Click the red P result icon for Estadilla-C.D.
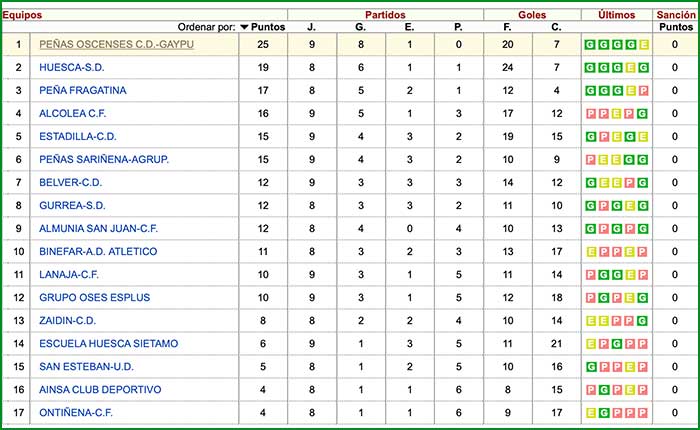 click(x=603, y=136)
